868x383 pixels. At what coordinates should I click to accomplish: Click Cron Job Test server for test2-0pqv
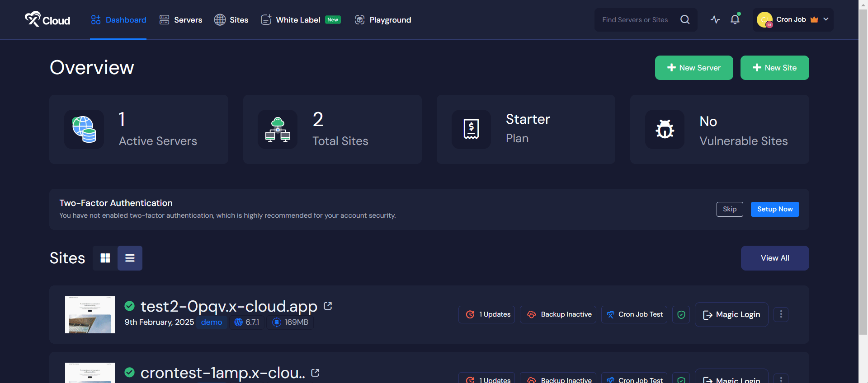pos(634,314)
